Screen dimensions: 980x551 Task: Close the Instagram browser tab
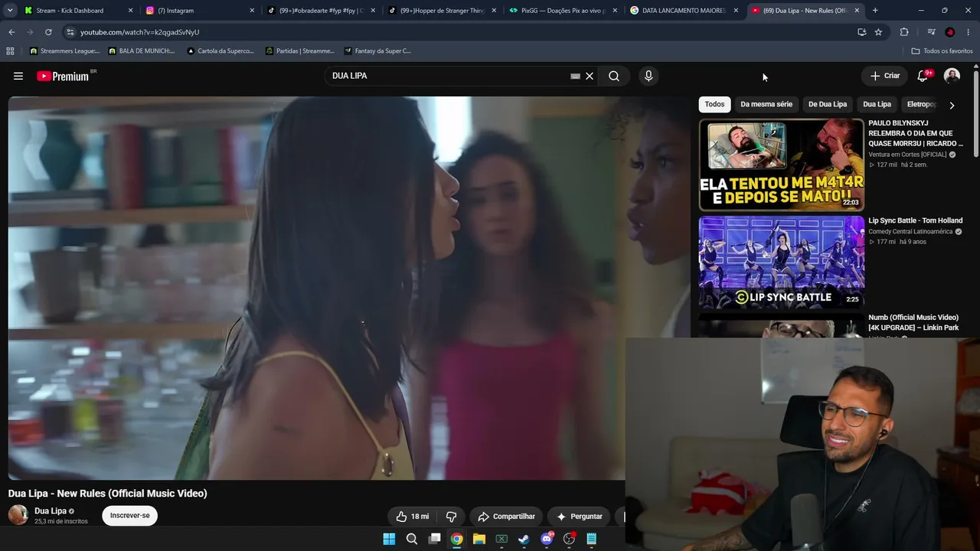point(252,11)
